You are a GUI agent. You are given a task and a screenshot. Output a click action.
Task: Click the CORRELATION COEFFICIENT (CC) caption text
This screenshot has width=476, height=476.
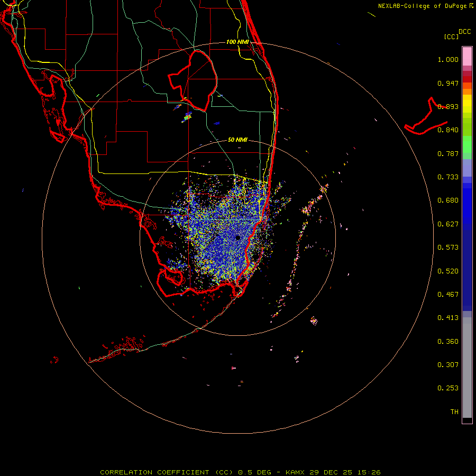167,472
